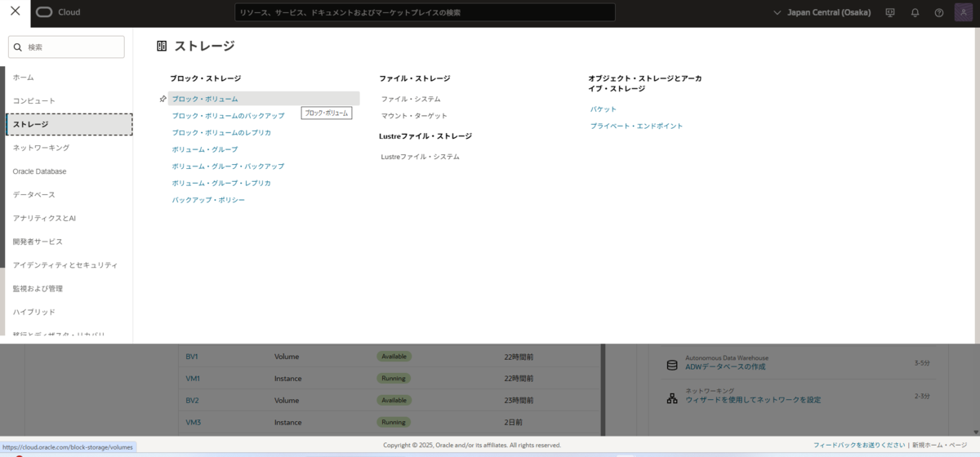Screen dimensions: 980x457
Task: Select ホーム in the navigation menu
Action: (24, 77)
